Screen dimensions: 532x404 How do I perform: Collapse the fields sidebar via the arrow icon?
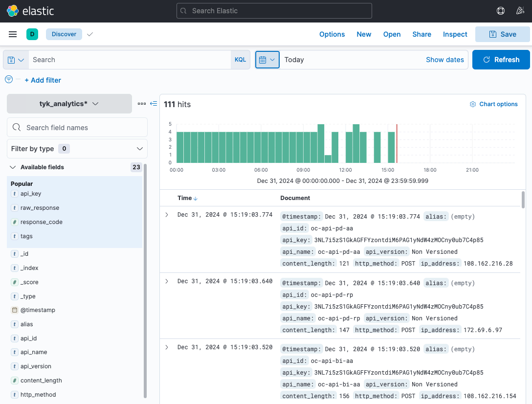pyautogui.click(x=153, y=103)
